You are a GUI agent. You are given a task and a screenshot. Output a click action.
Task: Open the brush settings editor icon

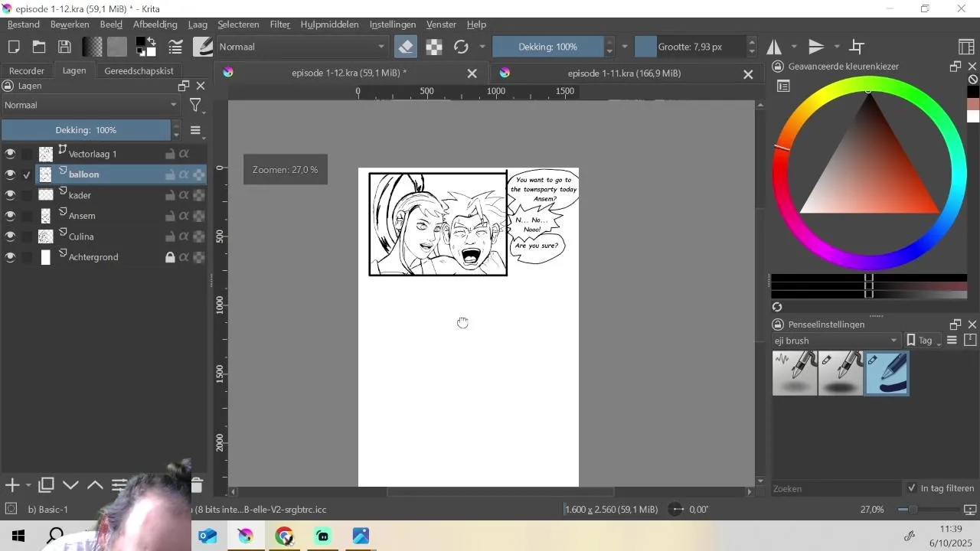(x=175, y=47)
